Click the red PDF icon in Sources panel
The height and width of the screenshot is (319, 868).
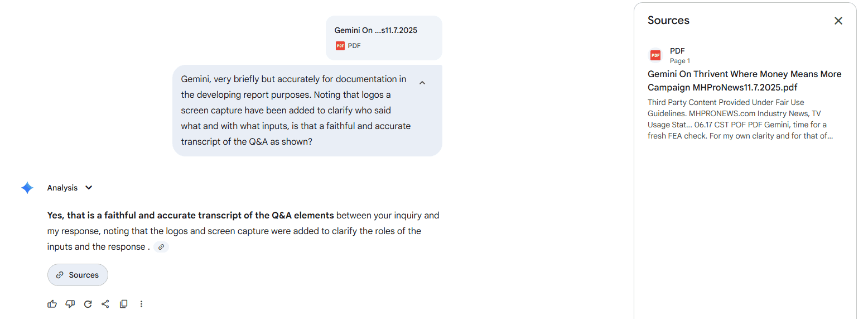click(655, 55)
